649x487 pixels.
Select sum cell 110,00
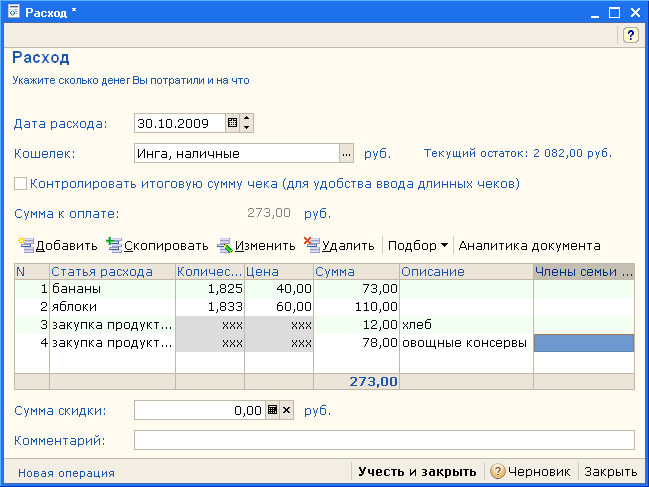coord(356,307)
